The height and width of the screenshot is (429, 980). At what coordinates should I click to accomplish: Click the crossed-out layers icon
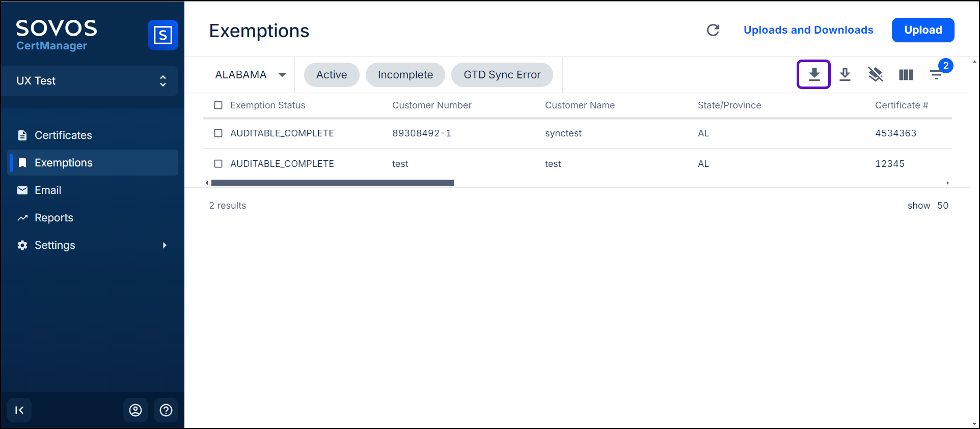point(876,74)
